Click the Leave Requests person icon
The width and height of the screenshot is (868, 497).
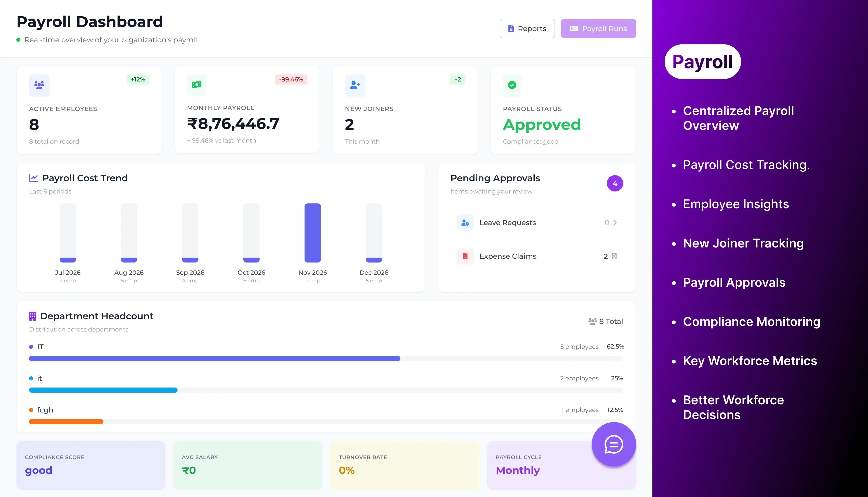(465, 223)
